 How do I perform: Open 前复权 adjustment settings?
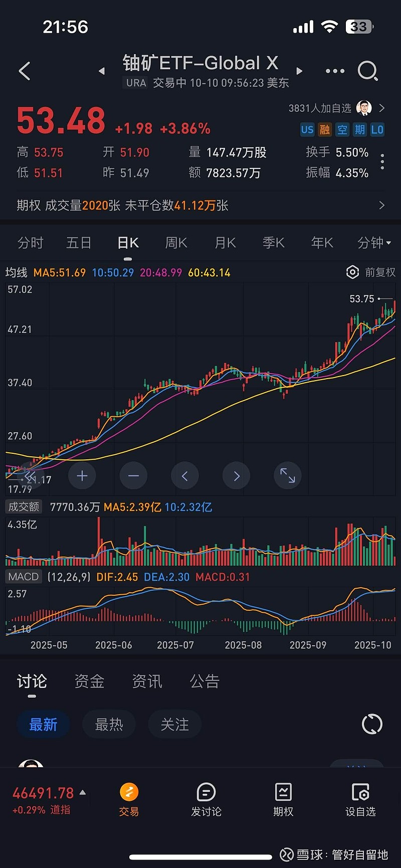(371, 272)
